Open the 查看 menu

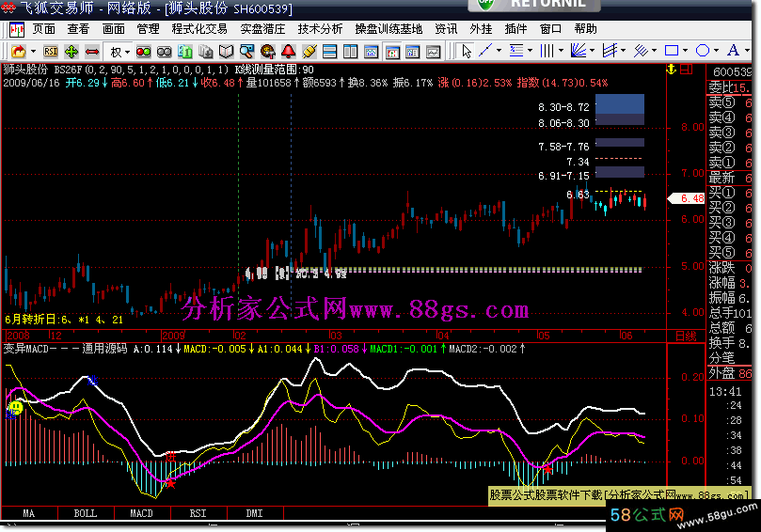[x=78, y=29]
